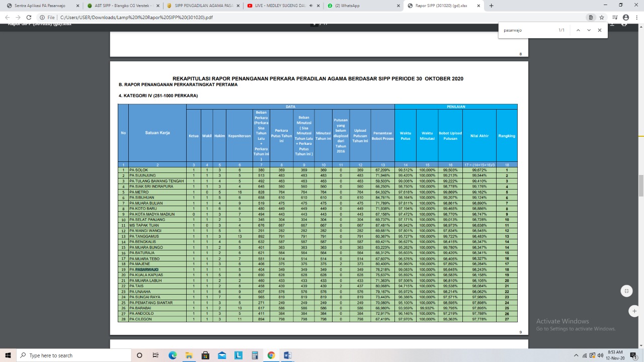Open the blue L app on the taskbar

point(238,355)
